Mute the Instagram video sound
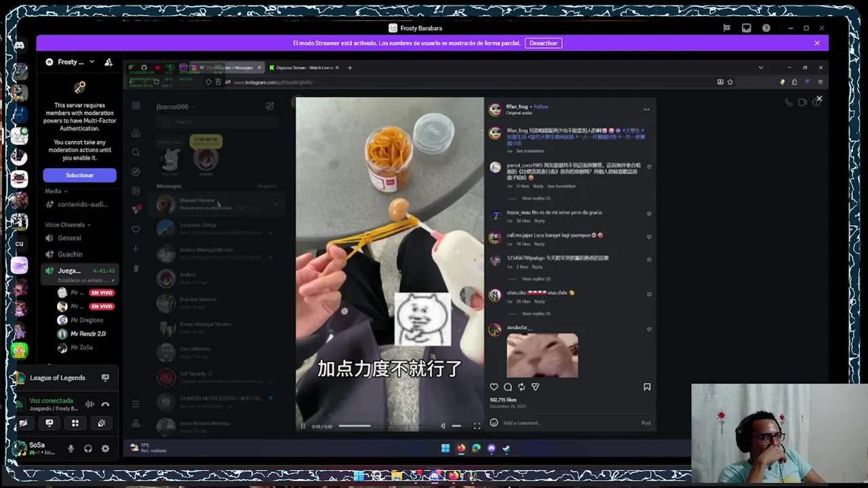The image size is (868, 488). pos(443,426)
